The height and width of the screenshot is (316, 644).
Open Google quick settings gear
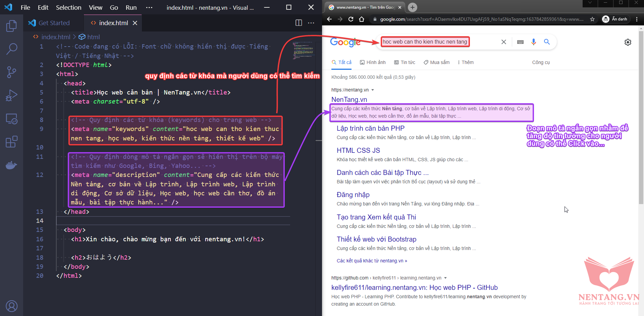628,42
